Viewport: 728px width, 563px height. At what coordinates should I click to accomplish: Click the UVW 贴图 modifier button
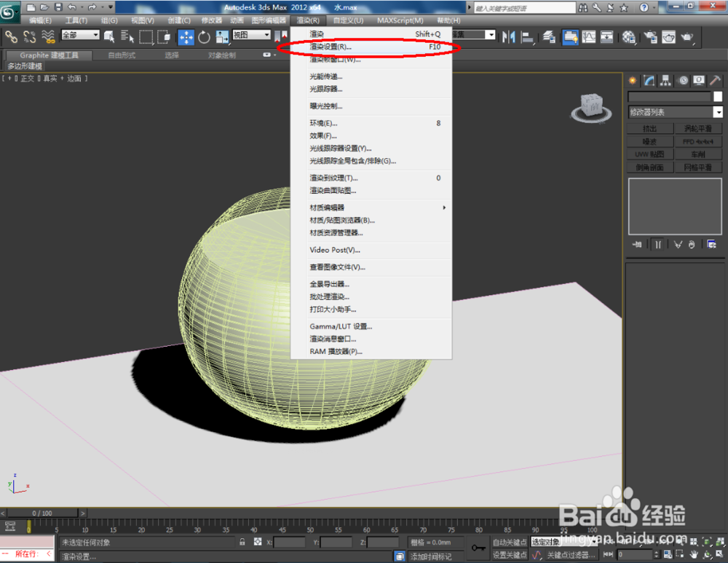(650, 154)
